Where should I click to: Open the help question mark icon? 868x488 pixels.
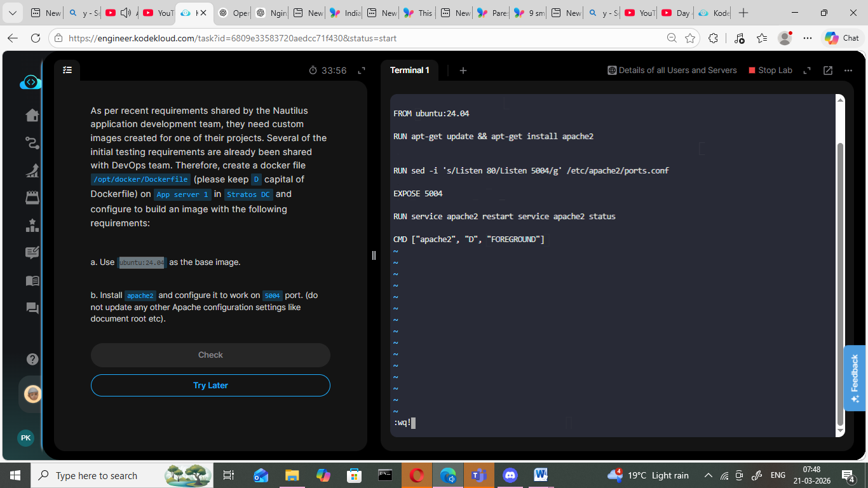32,359
